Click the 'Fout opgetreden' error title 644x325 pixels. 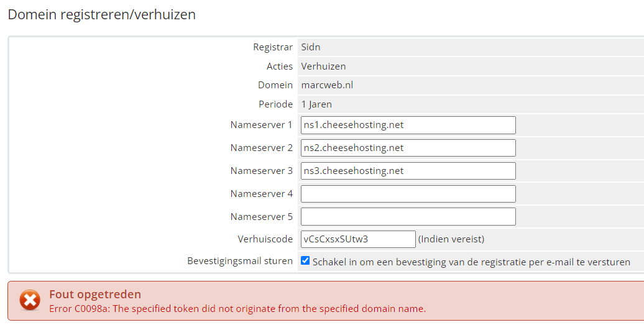click(95, 295)
